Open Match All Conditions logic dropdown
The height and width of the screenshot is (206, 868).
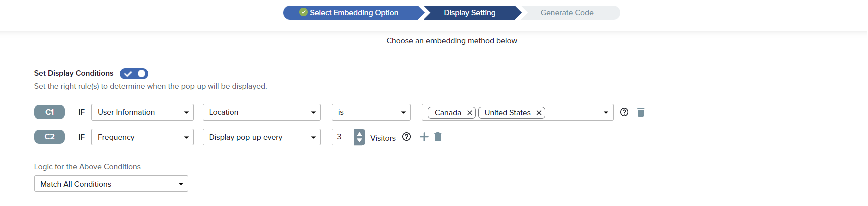[x=111, y=184]
